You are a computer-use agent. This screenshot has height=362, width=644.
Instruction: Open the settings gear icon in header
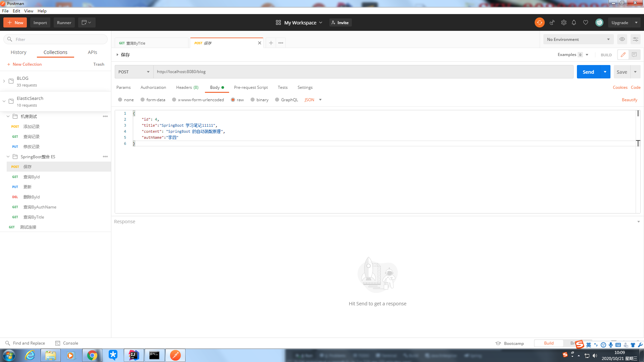point(563,22)
